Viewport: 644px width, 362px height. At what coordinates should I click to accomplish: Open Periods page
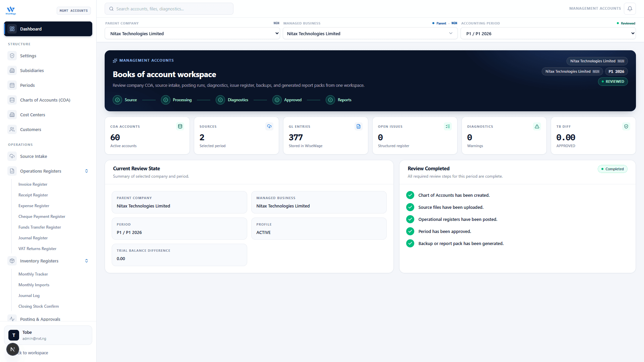pyautogui.click(x=48, y=85)
